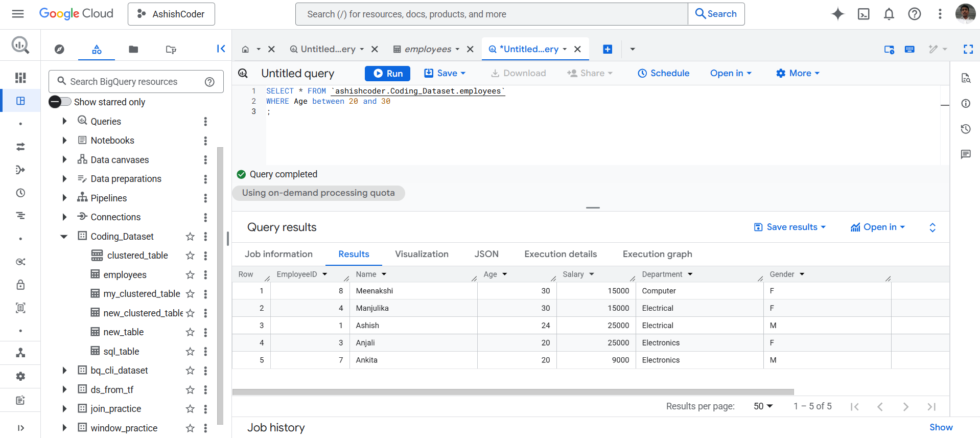
Task: Expand the Notebooks tree node
Action: tap(64, 140)
